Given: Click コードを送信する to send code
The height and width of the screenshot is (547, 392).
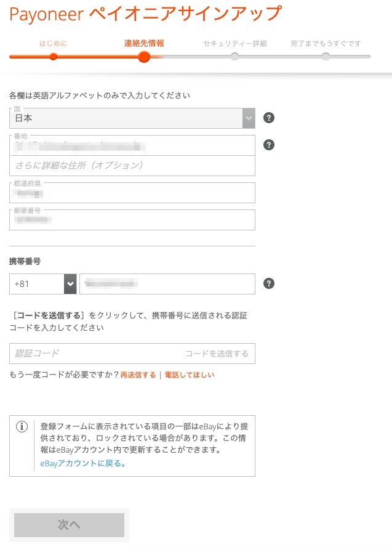Looking at the screenshot, I should point(217,354).
